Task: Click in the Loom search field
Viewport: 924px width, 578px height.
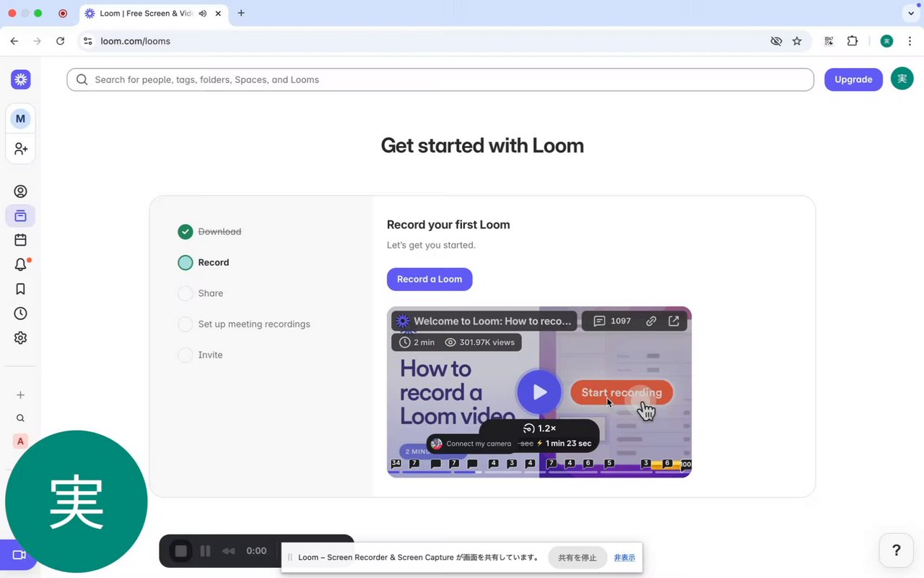Action: coord(440,79)
